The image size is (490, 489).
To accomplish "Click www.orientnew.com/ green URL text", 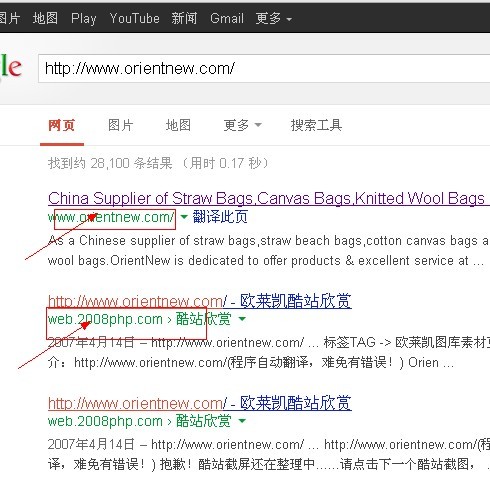I will [111, 217].
